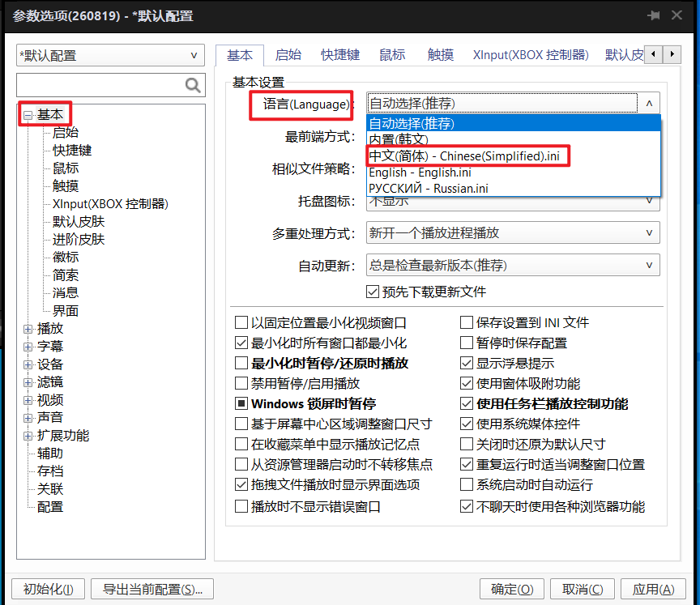The height and width of the screenshot is (605, 700).
Task: Switch to the 启始 tab
Action: pos(288,55)
